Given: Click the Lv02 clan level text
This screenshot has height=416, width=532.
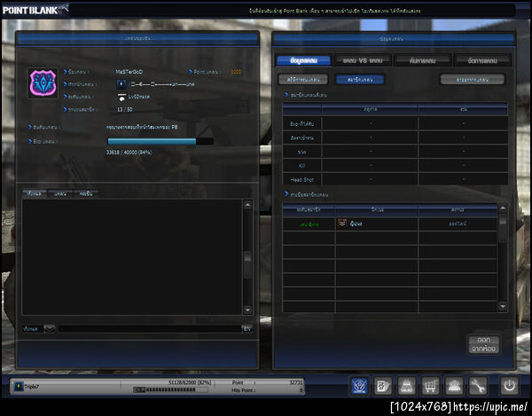Looking at the screenshot, I should coord(139,97).
